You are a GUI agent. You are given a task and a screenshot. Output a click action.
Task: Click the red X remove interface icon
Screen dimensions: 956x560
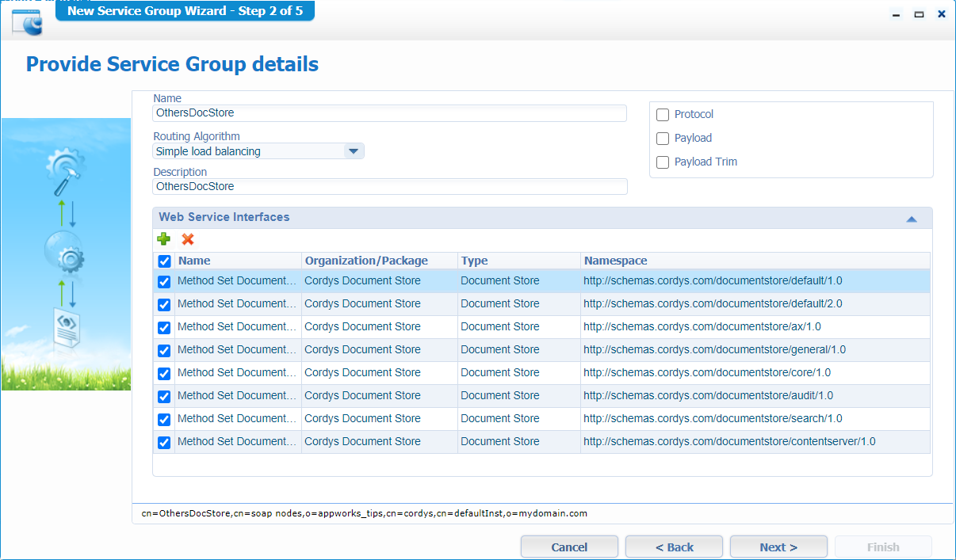tap(188, 239)
